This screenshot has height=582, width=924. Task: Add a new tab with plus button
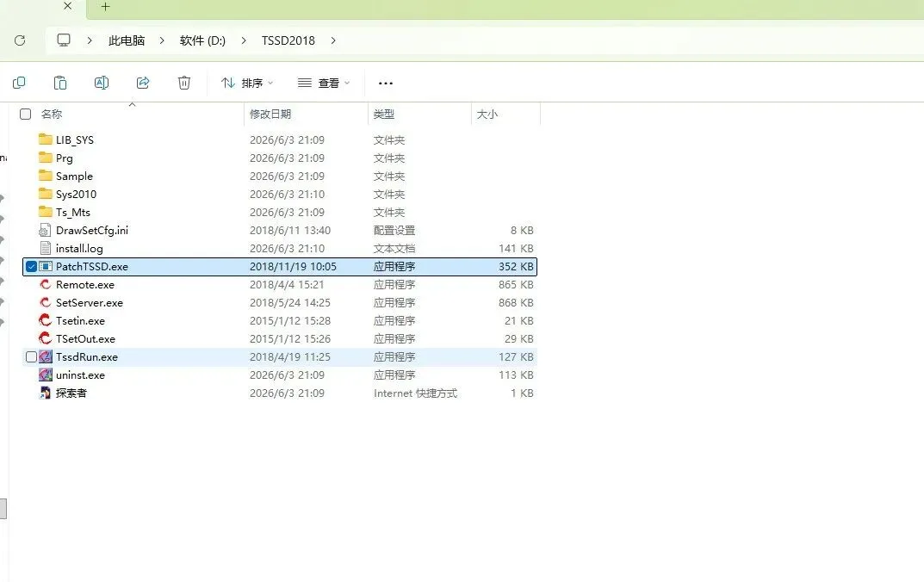(x=105, y=7)
